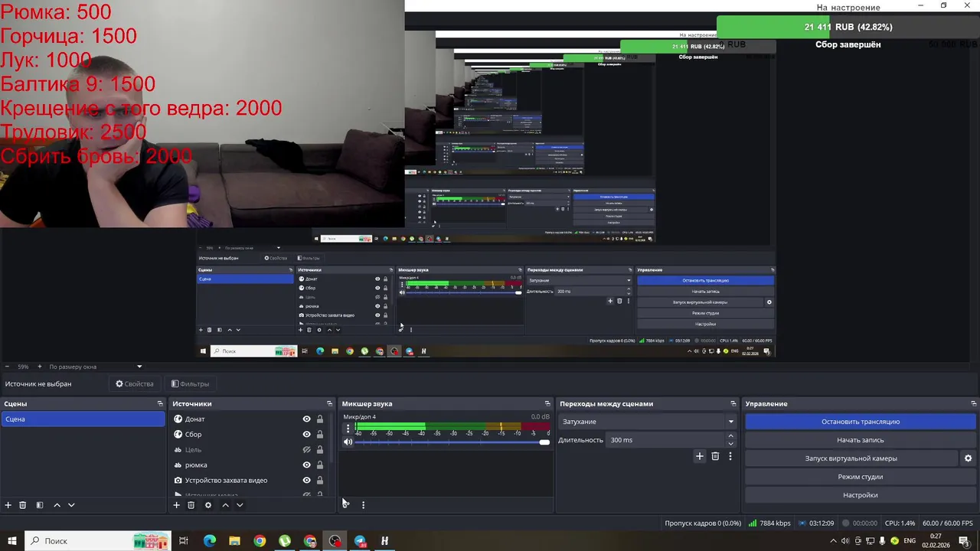Undock the Микшер звука panel icon
This screenshot has height=551, width=980.
[547, 403]
